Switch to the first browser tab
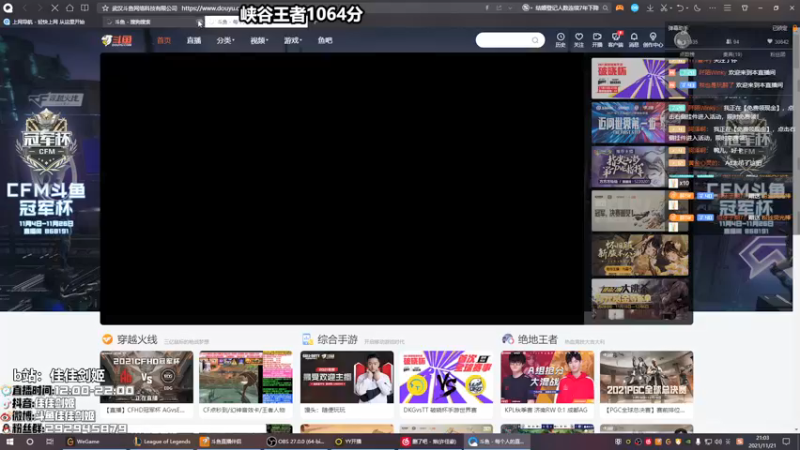 tap(152, 22)
